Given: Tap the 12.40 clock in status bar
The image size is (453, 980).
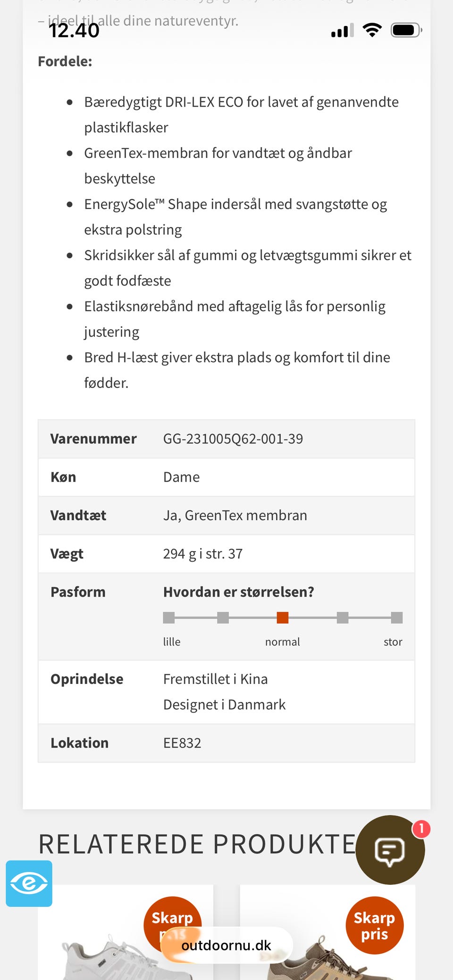Looking at the screenshot, I should [x=74, y=31].
